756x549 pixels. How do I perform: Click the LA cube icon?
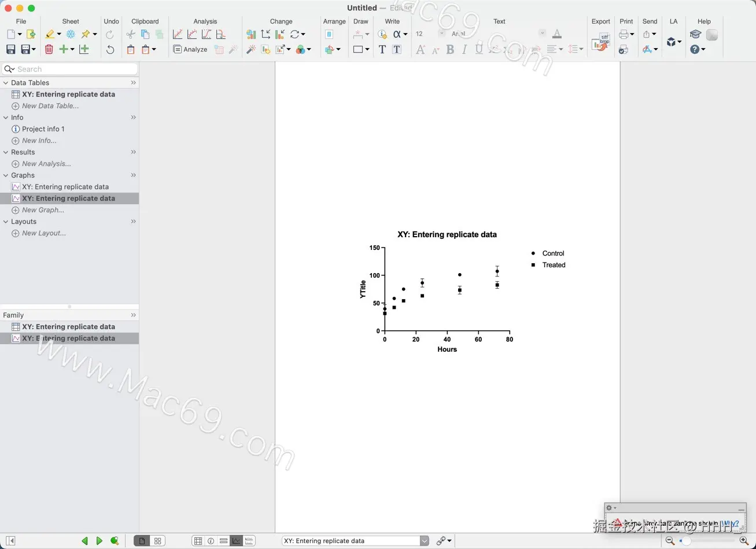671,42
